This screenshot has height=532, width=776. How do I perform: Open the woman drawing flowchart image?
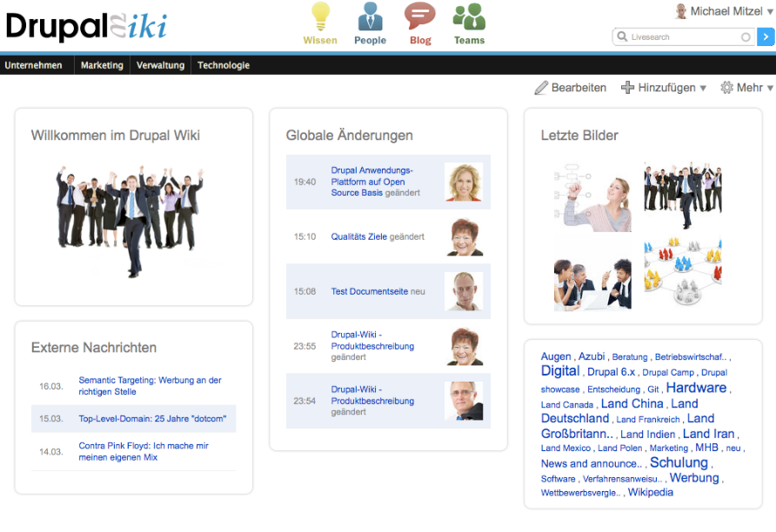593,198
